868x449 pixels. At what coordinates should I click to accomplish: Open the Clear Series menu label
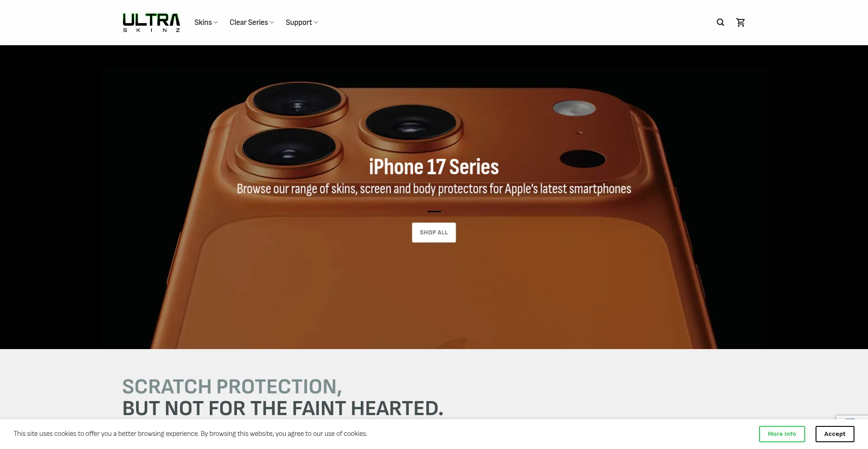point(249,23)
